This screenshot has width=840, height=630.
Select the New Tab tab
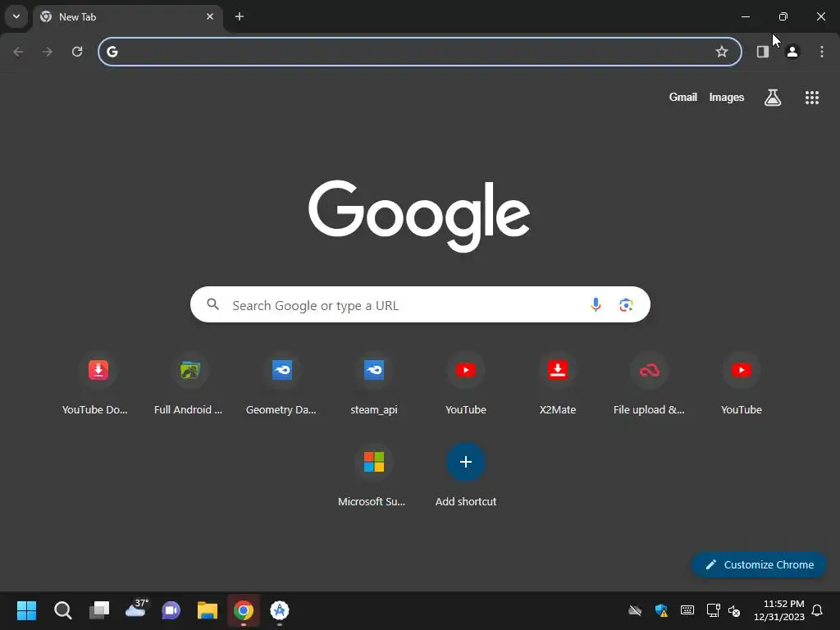coord(127,17)
